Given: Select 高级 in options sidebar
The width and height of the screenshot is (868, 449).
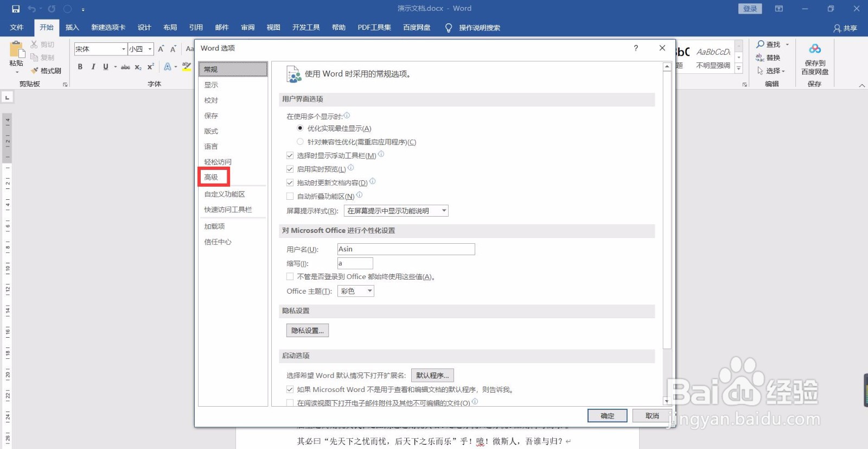Looking at the screenshot, I should coord(212,177).
